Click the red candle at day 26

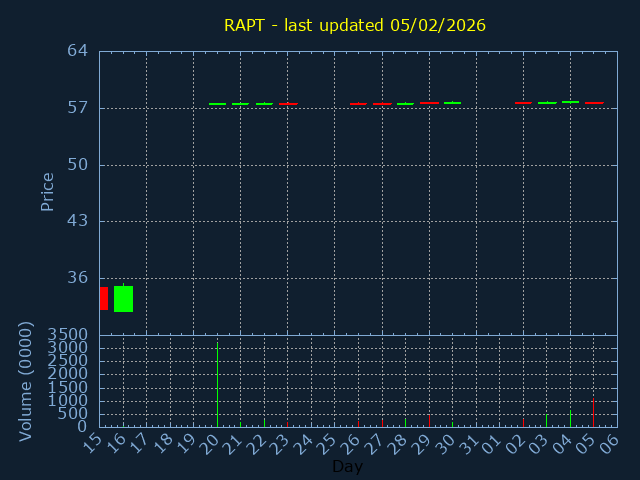[x=358, y=104]
